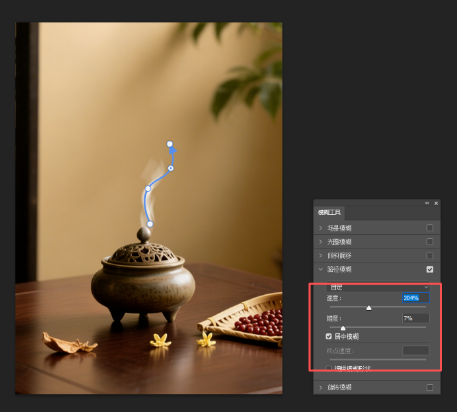The width and height of the screenshot is (457, 412).
Task: Click the end point speed slider track
Action: 378,360
